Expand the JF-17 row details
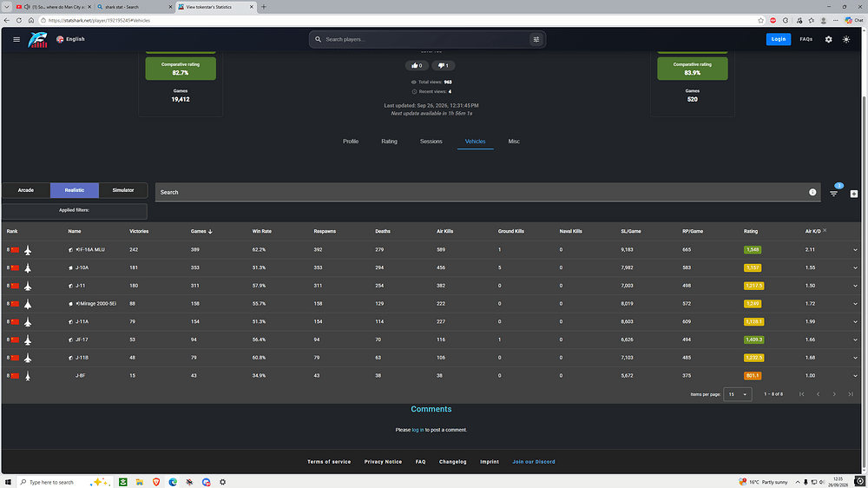 tap(855, 340)
